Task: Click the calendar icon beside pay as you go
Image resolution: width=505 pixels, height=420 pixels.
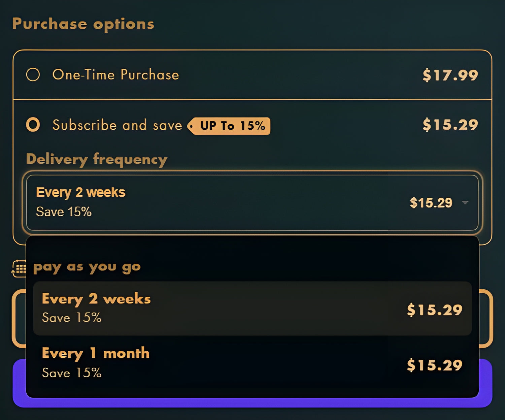Action: tap(19, 268)
